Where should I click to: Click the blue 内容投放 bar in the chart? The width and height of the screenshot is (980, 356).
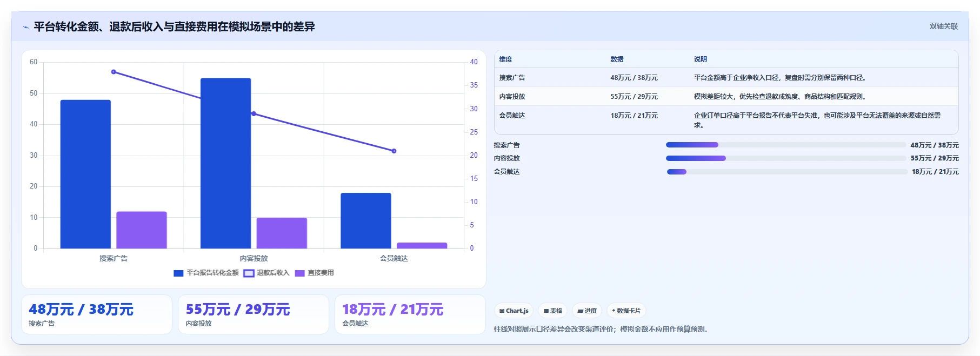(x=225, y=163)
